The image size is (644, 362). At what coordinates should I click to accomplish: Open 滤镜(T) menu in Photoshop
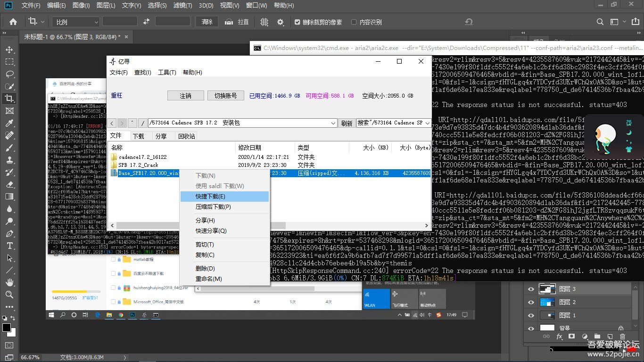coord(182,5)
